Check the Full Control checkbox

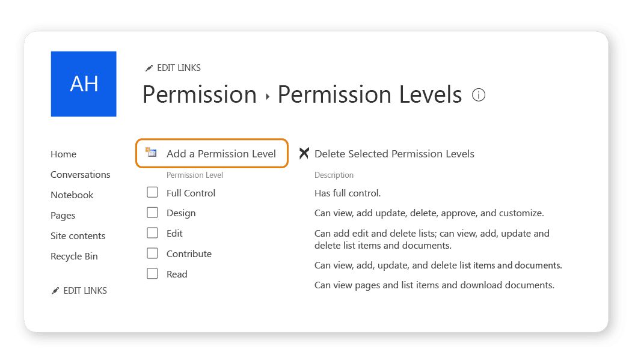click(152, 192)
